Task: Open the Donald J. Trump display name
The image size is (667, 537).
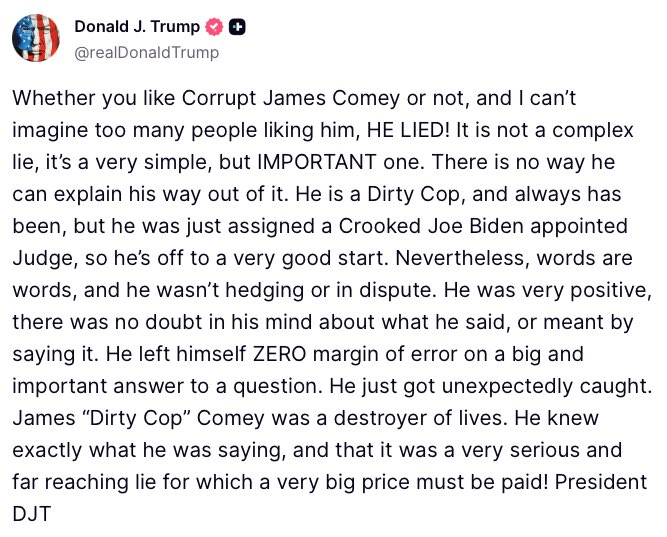Action: [x=137, y=26]
